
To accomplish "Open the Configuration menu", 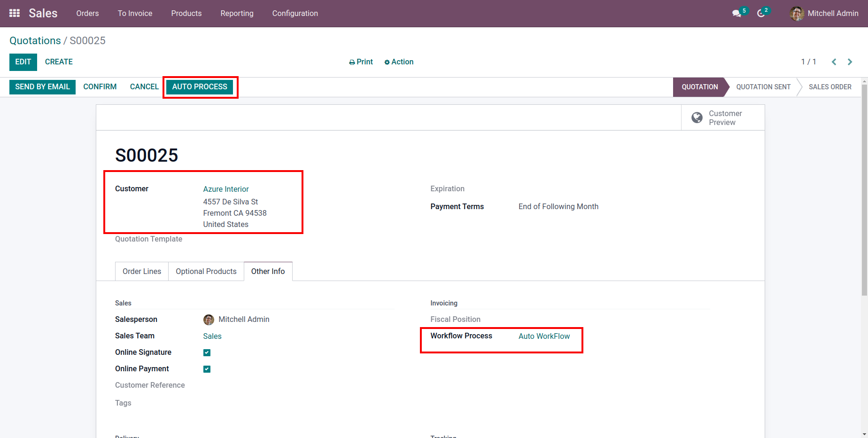I will [295, 14].
